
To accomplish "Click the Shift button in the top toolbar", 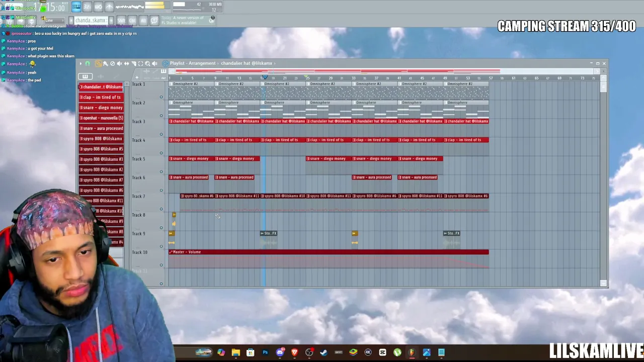I will tap(121, 21).
